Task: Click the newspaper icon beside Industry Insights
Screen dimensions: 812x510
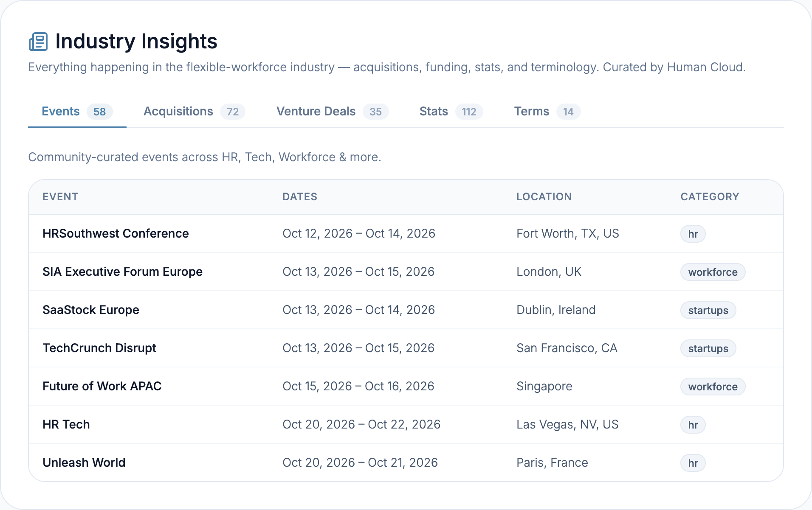Action: click(38, 42)
